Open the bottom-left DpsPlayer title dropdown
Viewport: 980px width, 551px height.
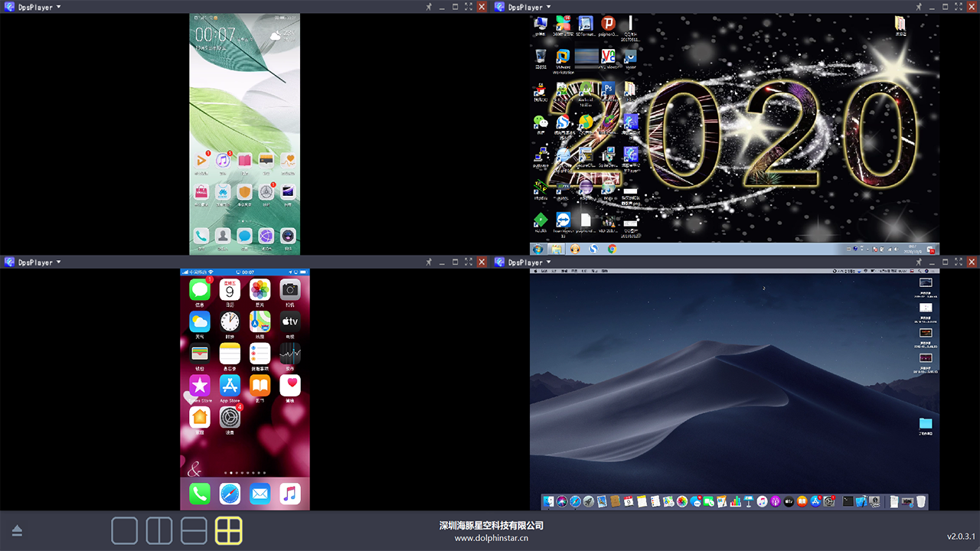coord(59,262)
